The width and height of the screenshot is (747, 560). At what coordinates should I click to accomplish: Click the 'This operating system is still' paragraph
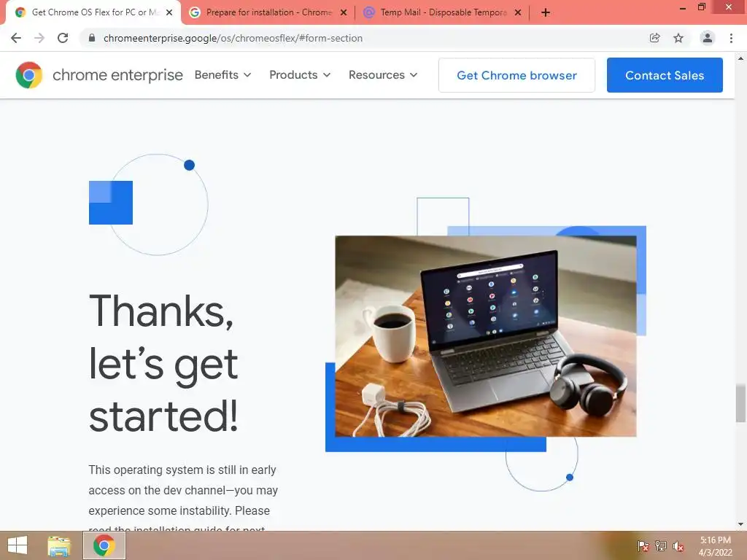click(x=183, y=497)
